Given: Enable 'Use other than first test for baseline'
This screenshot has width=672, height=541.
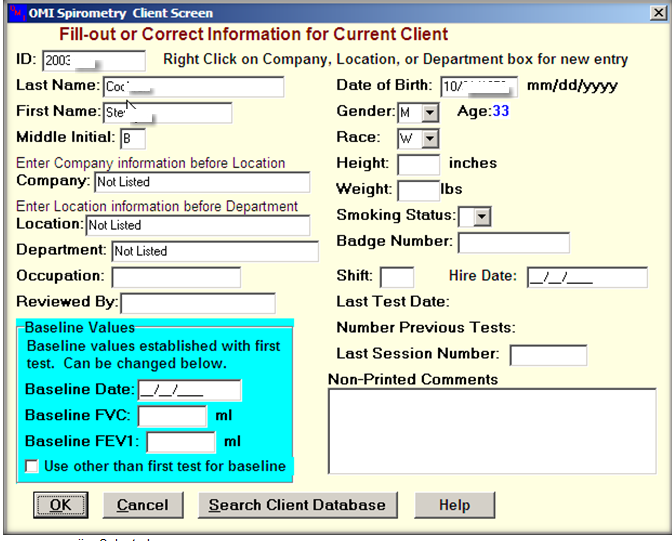Looking at the screenshot, I should (x=32, y=466).
